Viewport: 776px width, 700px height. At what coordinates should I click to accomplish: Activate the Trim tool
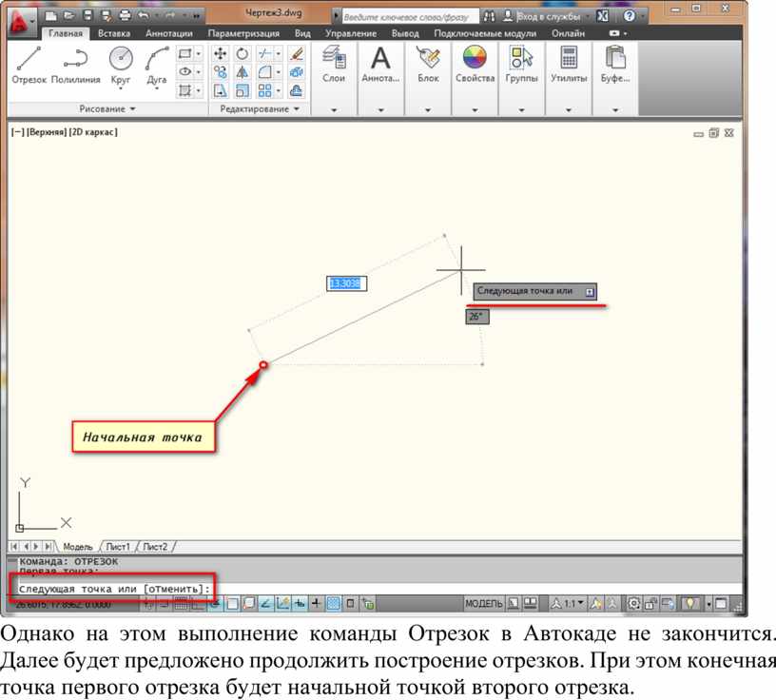pos(264,53)
